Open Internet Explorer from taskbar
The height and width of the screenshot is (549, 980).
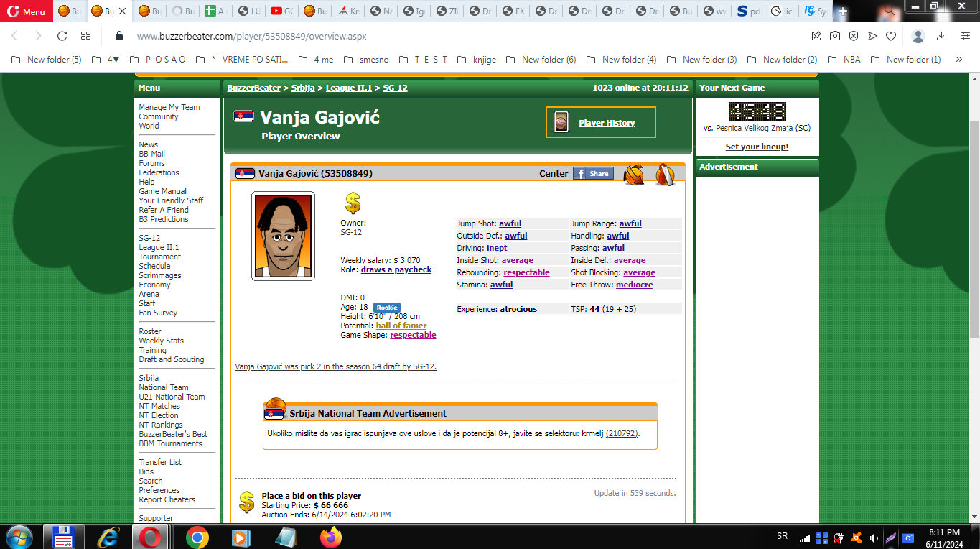(x=109, y=537)
